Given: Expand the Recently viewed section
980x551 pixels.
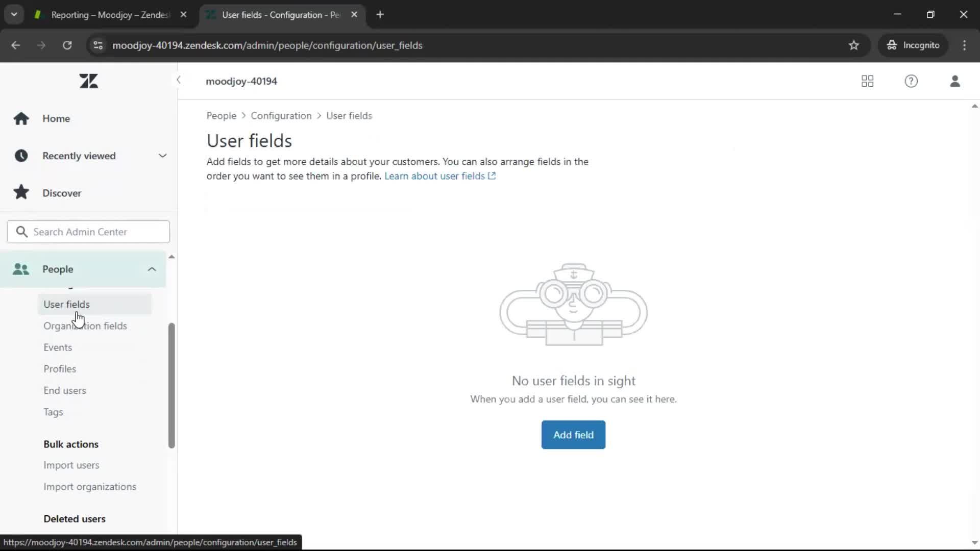Looking at the screenshot, I should (162, 156).
